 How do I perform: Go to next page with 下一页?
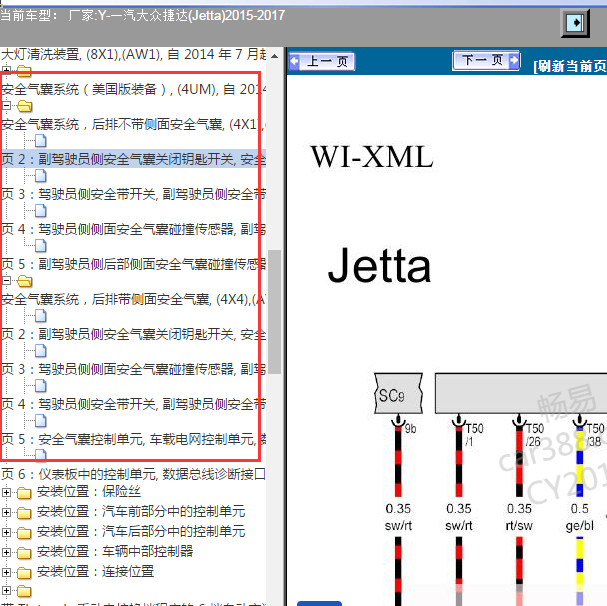click(x=486, y=60)
